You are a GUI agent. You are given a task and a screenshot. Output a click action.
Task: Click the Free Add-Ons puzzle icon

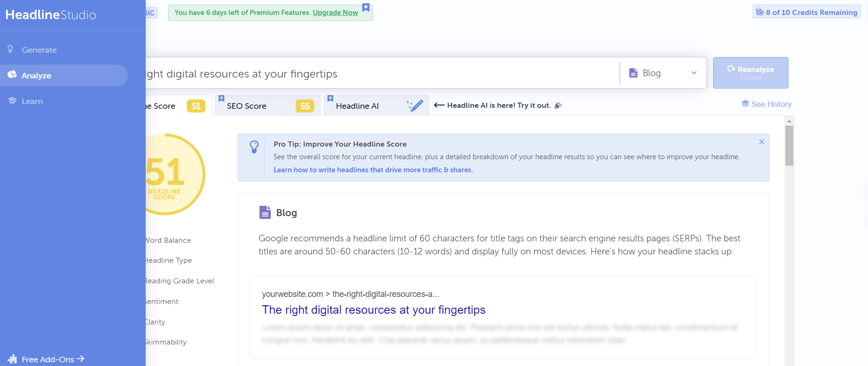pos(13,359)
